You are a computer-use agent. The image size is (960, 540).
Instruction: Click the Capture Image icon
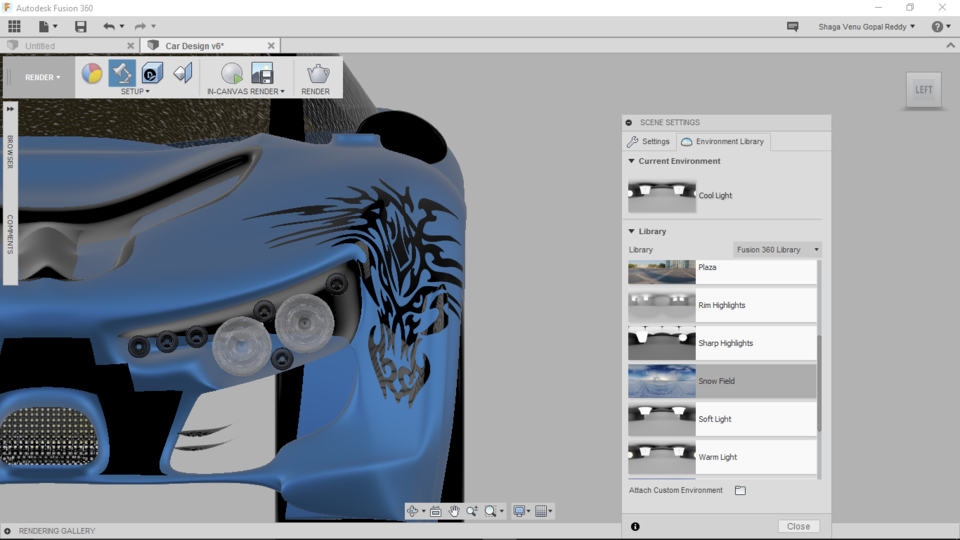click(x=262, y=73)
